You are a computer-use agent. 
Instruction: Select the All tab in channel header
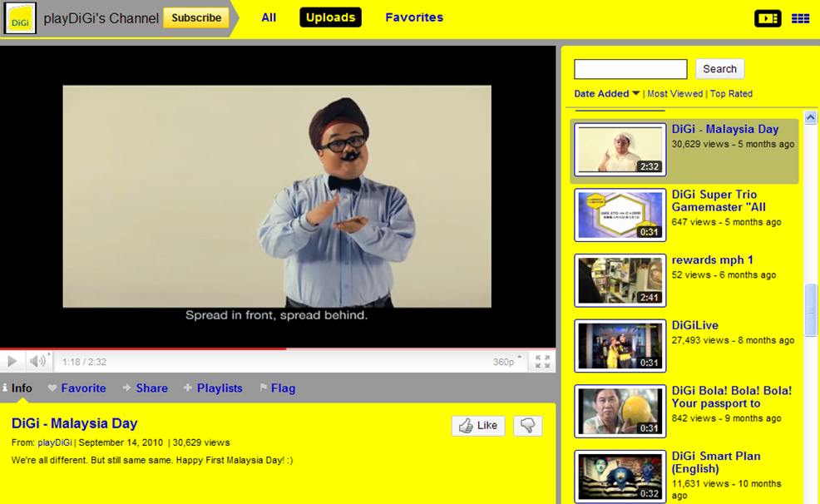point(269,17)
